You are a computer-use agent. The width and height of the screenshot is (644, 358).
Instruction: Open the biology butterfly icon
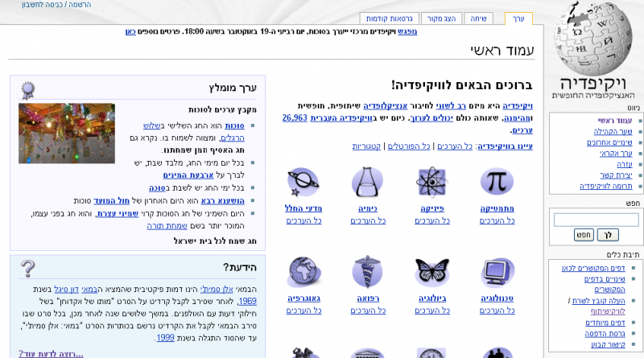pos(432,272)
